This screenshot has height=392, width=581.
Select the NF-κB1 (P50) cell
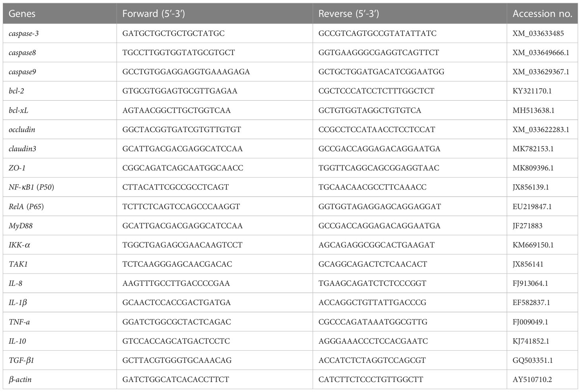point(31,187)
